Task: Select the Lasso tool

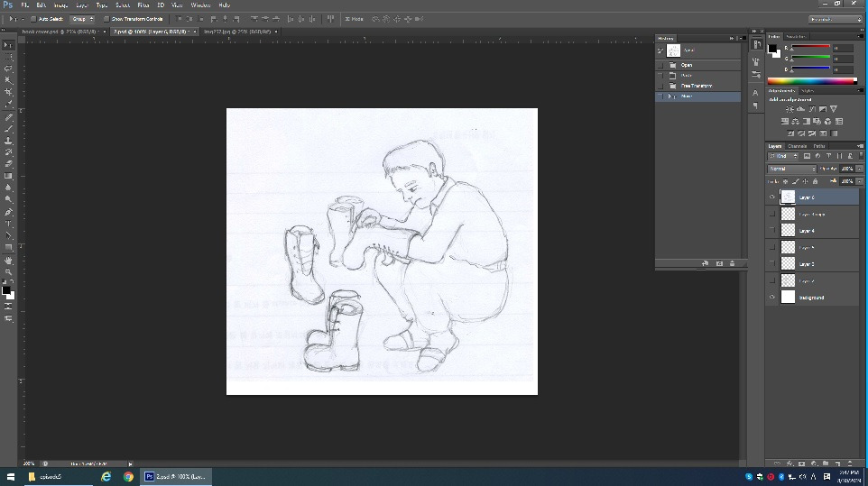Action: 8,69
